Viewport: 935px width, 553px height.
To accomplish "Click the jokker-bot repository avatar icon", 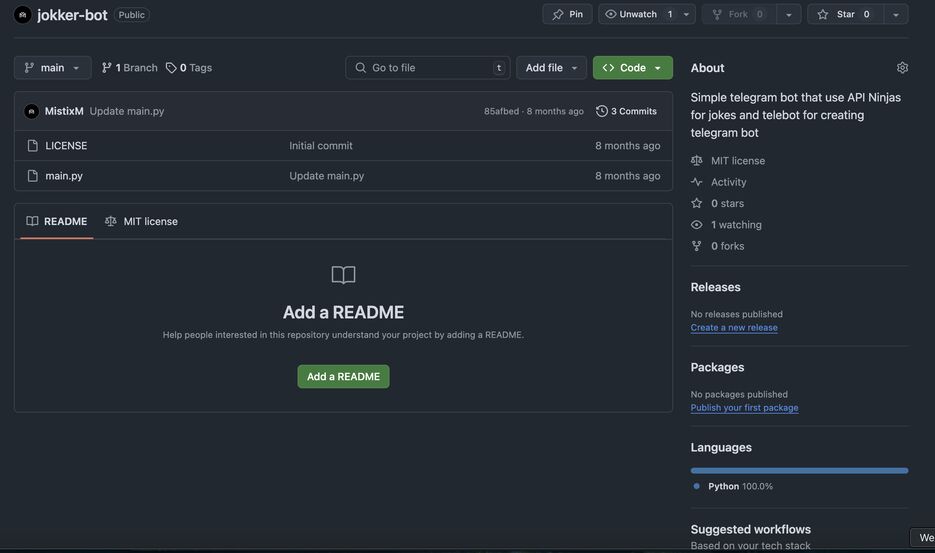I will point(23,15).
